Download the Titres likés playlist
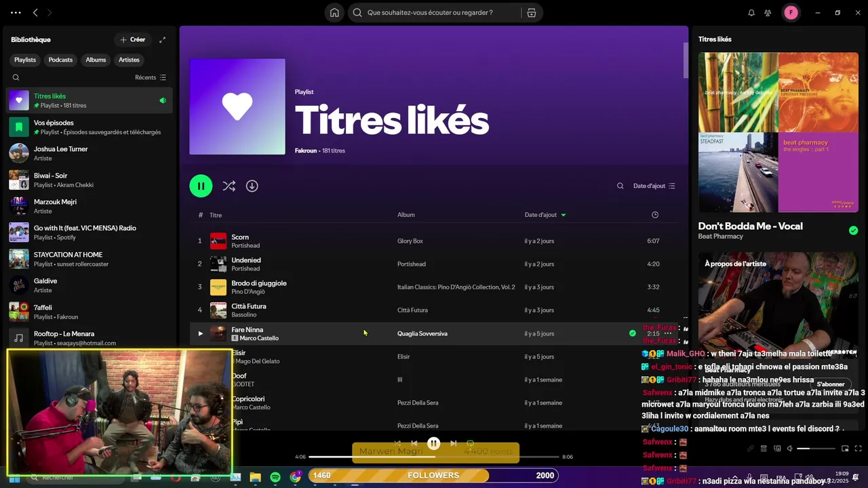The image size is (868, 488). click(x=252, y=186)
